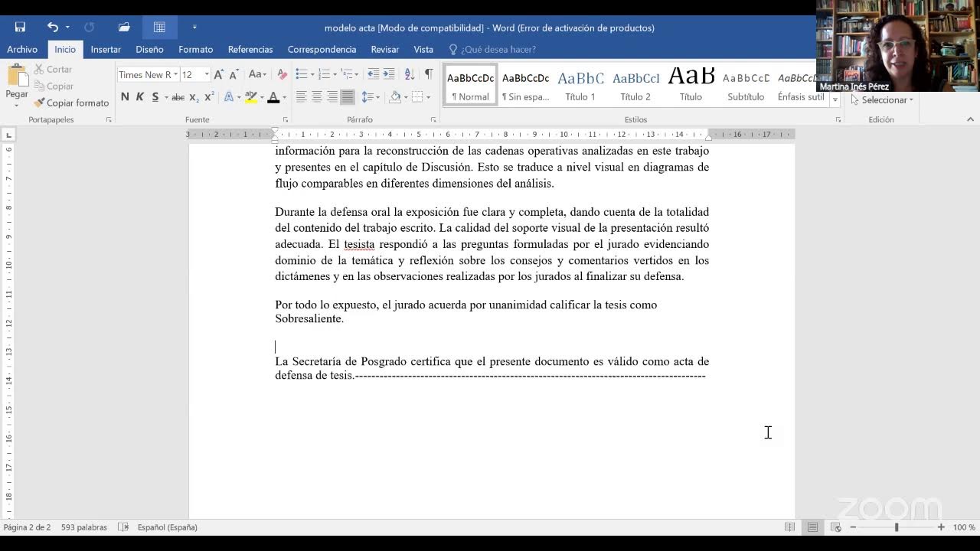Save the document with the disk icon
Viewport: 980px width, 551px height.
[x=20, y=28]
